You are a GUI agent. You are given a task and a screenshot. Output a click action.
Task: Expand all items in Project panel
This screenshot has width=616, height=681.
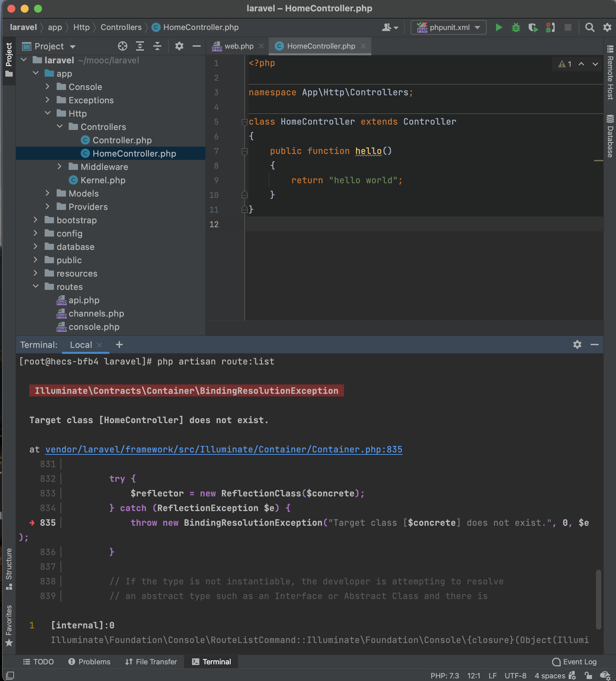pos(140,46)
